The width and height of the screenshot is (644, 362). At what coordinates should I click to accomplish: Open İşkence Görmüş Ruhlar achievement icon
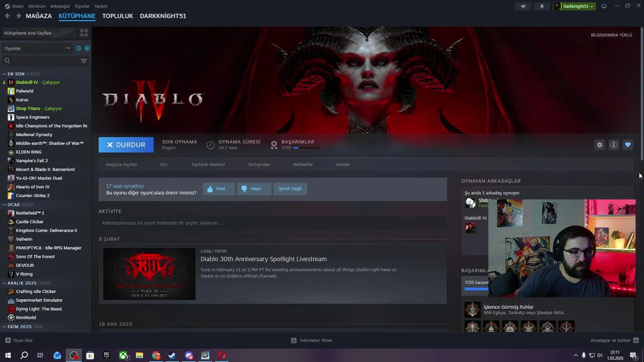pyautogui.click(x=472, y=310)
